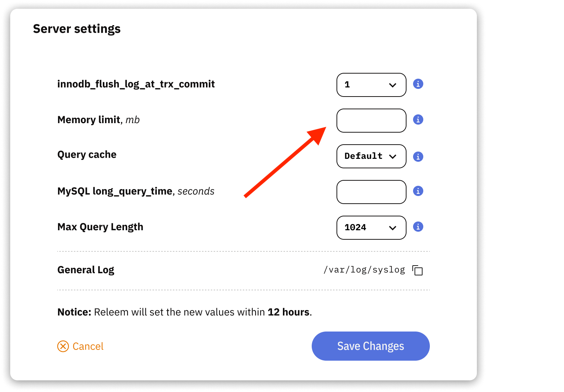564x392 pixels.
Task: Click the Memory limit label
Action: point(89,119)
